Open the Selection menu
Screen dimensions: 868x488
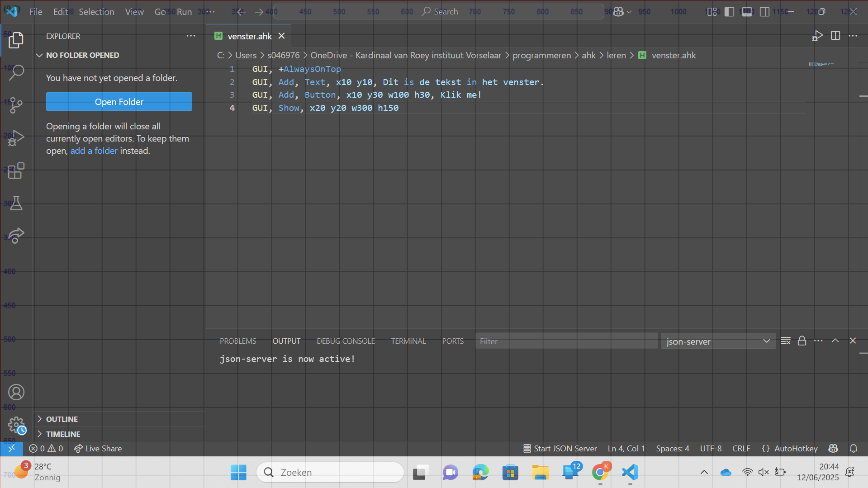[96, 12]
